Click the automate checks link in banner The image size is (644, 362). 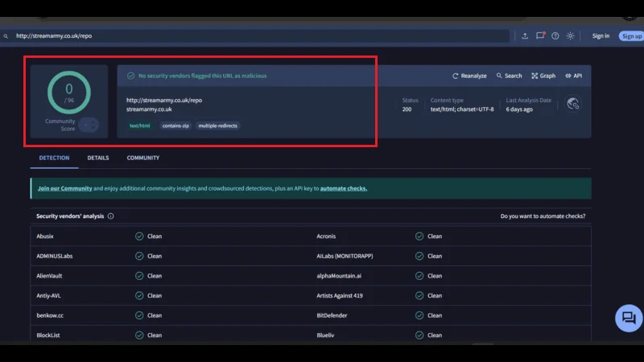344,189
